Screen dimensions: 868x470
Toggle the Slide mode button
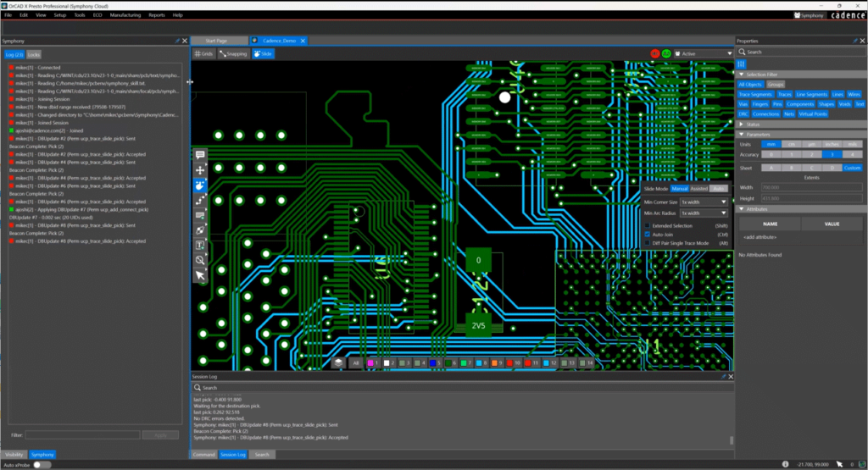point(263,53)
